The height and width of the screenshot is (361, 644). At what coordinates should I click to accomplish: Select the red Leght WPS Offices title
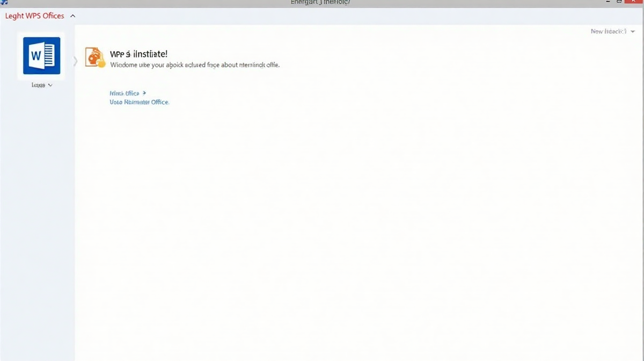point(34,16)
